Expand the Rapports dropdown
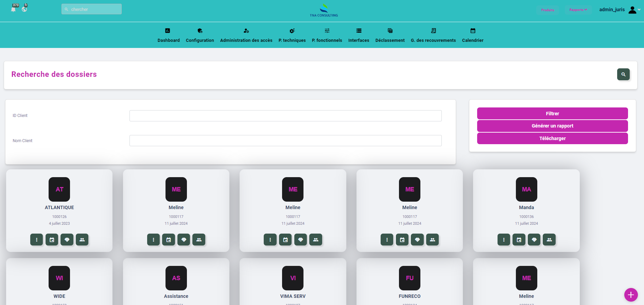 [x=578, y=10]
